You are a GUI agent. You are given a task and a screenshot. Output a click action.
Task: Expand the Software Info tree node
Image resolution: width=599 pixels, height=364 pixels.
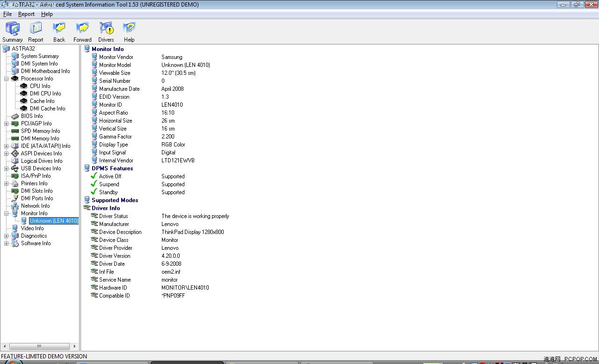[x=7, y=243]
